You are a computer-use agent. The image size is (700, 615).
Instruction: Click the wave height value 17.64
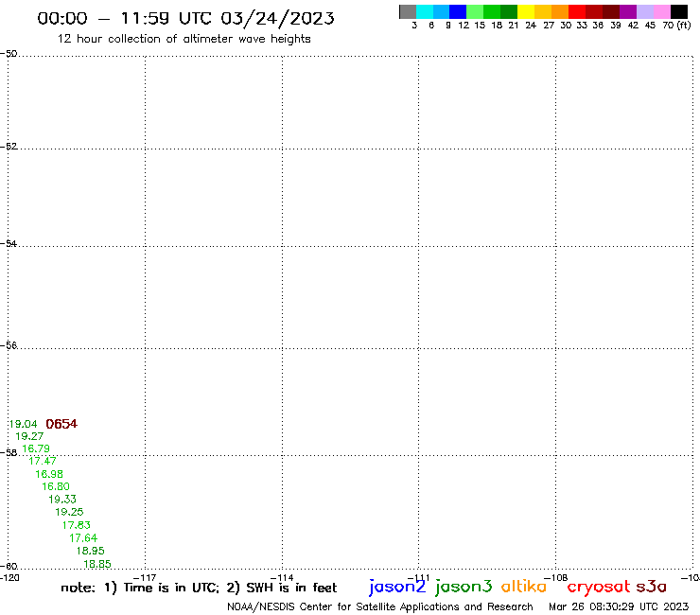click(83, 538)
